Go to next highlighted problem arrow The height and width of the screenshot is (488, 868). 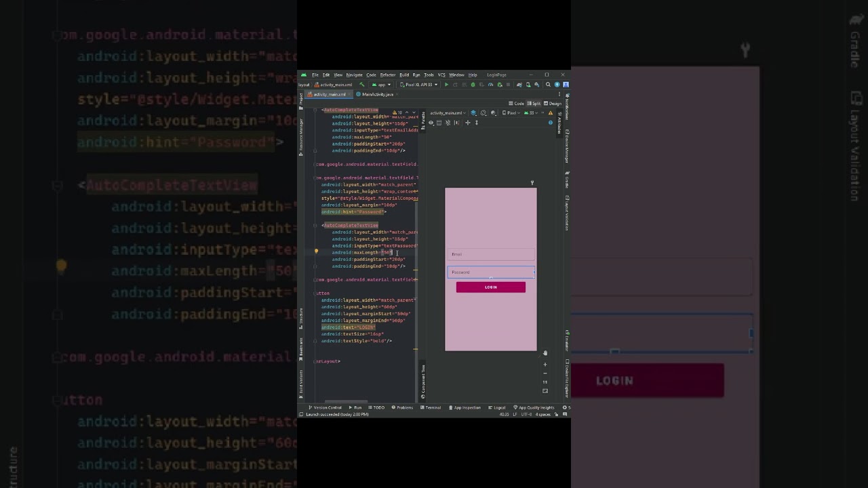point(414,113)
